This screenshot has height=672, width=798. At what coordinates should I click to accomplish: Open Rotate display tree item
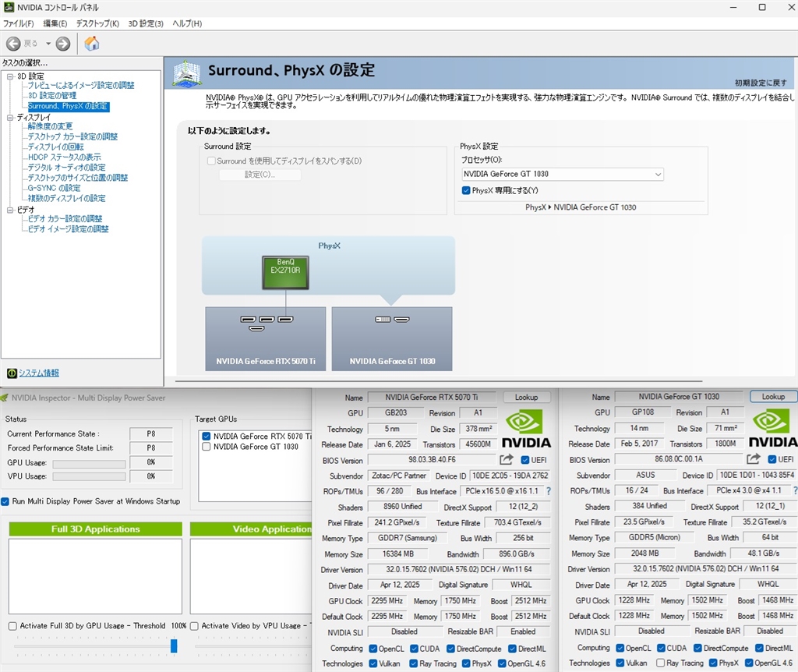click(55, 147)
